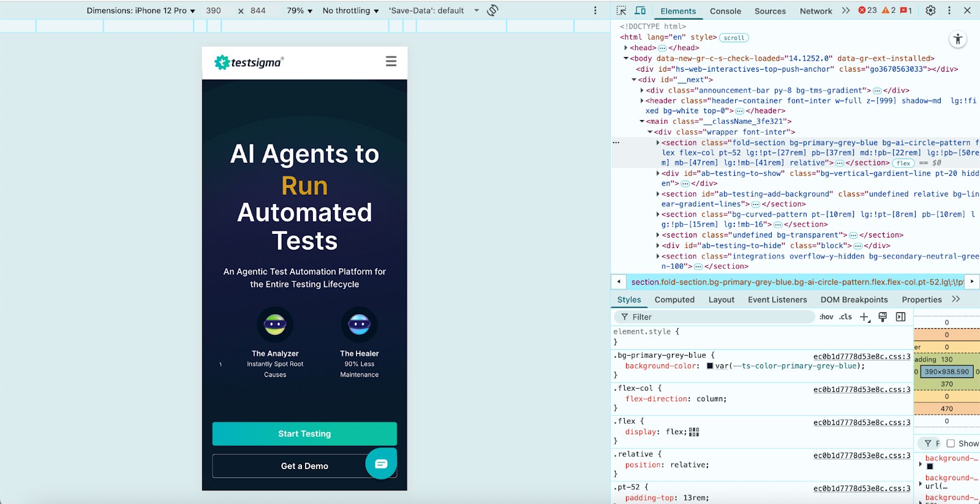This screenshot has height=504, width=980.
Task: Click the red errors count badge
Action: tap(867, 10)
